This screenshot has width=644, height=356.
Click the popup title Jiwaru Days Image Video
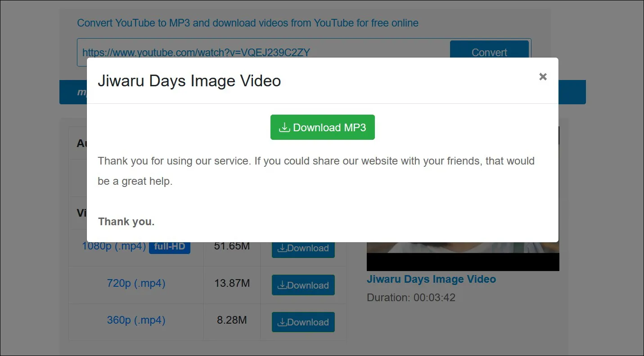(x=189, y=81)
